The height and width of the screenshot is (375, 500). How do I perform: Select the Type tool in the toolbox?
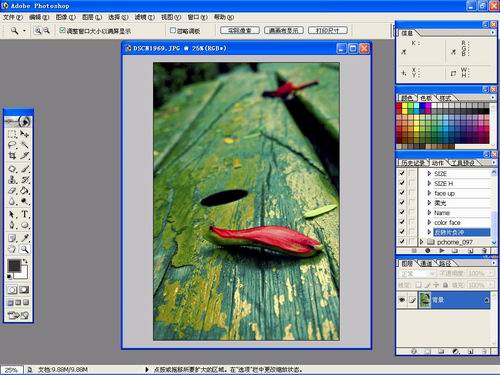click(25, 214)
